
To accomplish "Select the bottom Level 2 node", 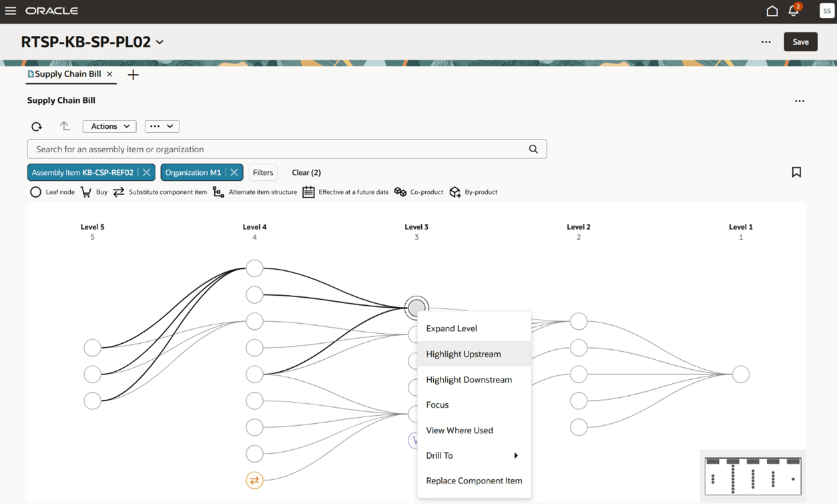I will point(579,427).
